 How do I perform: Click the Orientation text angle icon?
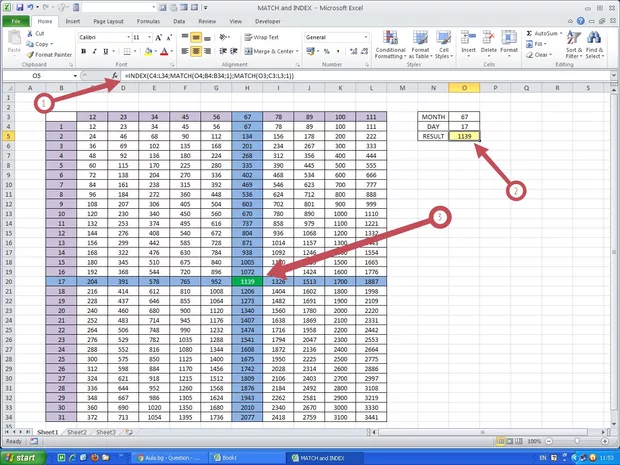tap(223, 38)
